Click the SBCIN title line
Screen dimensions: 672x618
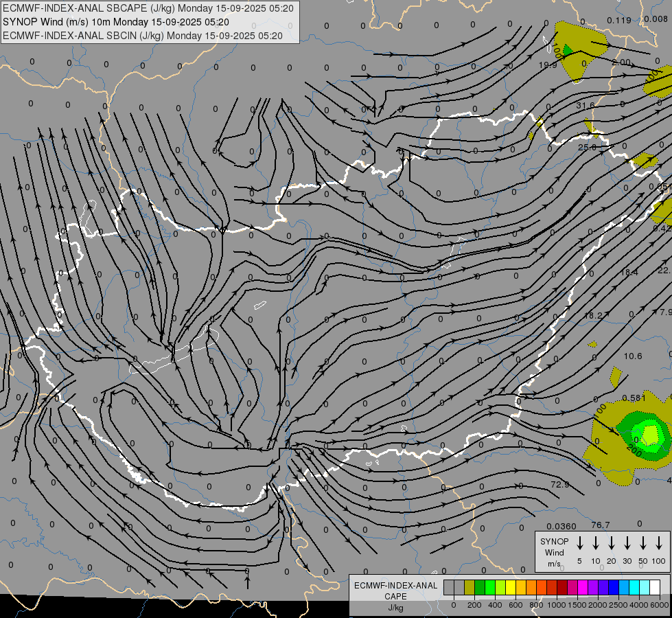[x=143, y=36]
